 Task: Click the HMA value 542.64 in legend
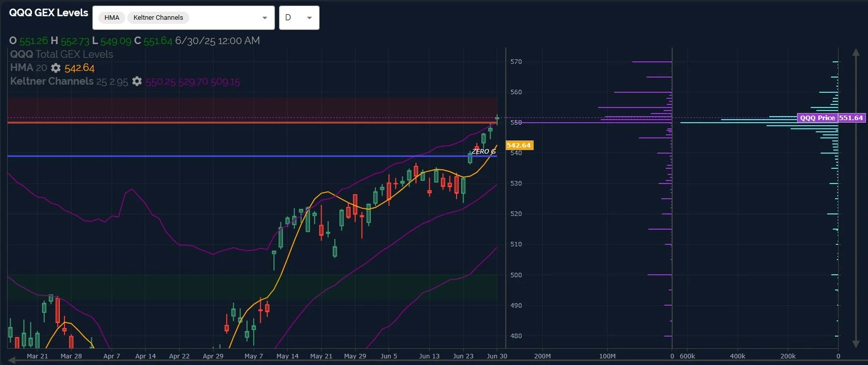tap(80, 68)
